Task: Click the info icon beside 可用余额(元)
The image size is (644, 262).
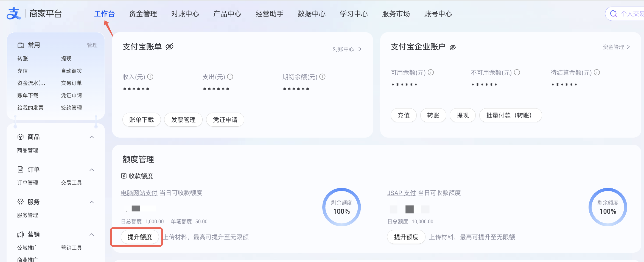Action: (x=431, y=72)
